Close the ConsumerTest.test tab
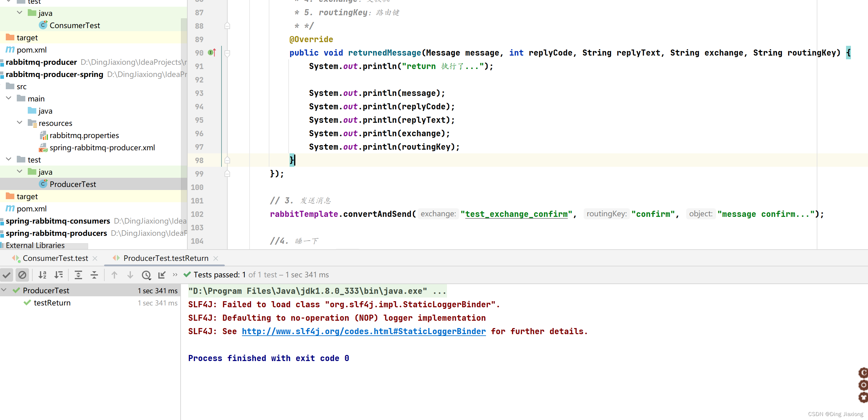The height and width of the screenshot is (420, 868). click(x=95, y=258)
